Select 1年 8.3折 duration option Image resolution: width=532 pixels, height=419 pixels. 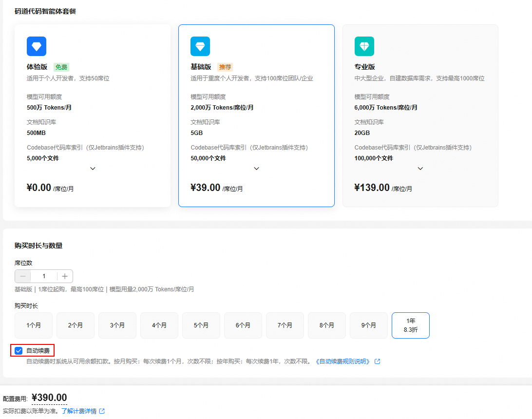coord(411,325)
